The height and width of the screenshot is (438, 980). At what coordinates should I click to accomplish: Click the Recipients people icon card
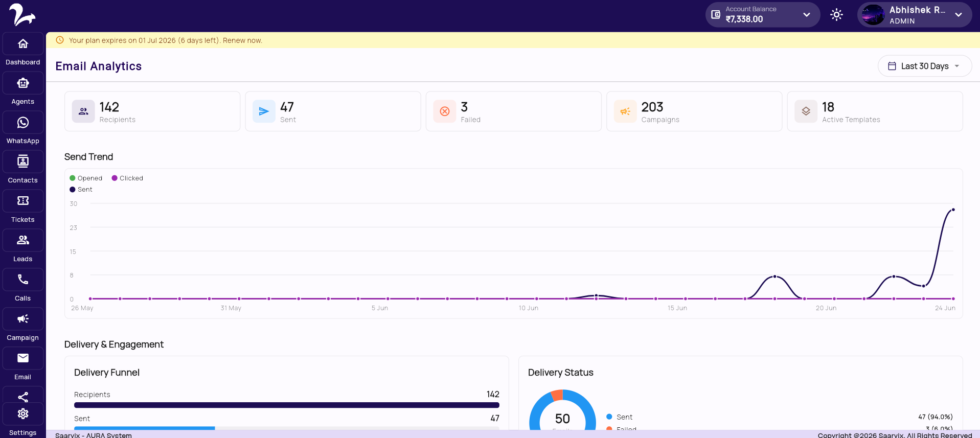(x=83, y=111)
